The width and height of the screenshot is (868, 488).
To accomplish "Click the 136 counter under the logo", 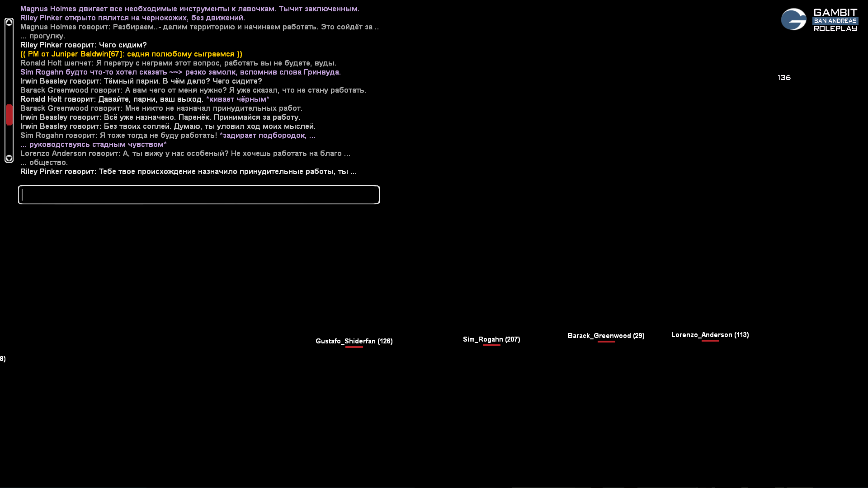I will tap(784, 78).
